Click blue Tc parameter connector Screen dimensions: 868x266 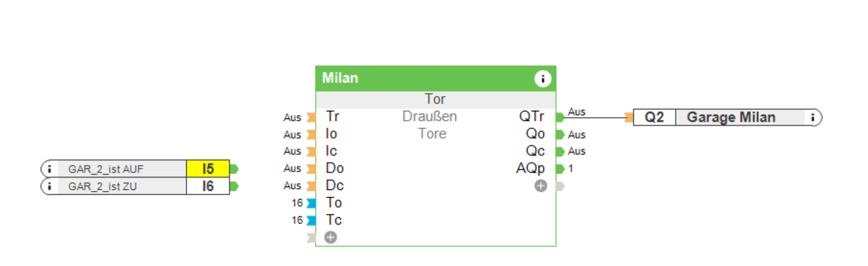tap(311, 220)
